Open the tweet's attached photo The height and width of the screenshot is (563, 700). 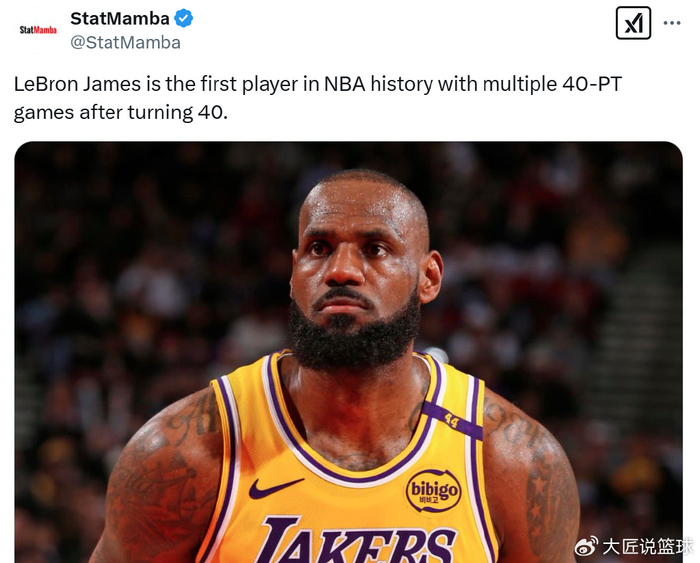[348, 352]
